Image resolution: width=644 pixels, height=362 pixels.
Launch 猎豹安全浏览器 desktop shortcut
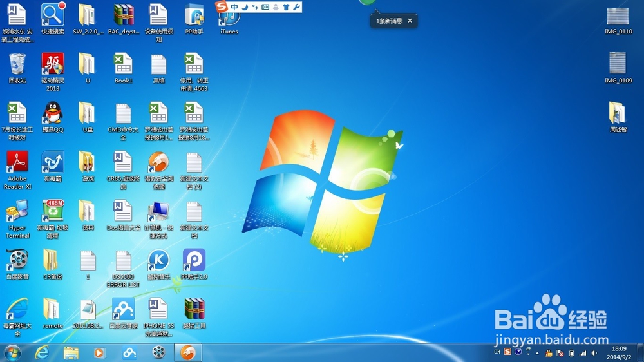159,169
